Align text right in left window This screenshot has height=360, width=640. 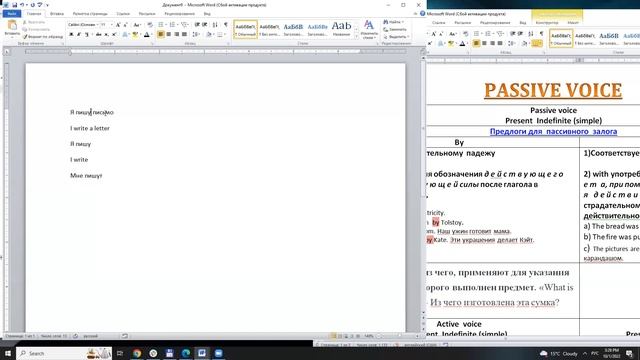coord(176,35)
